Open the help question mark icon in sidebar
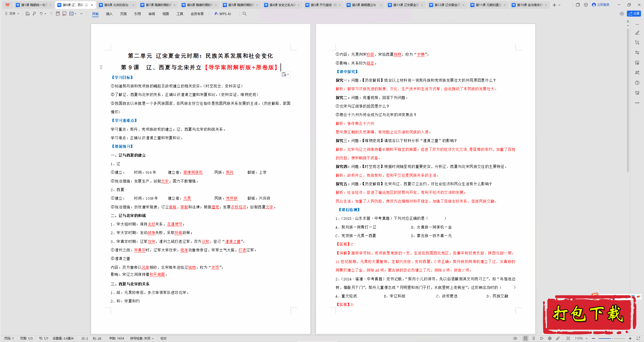Viewport: 644px width, 342px height. tap(637, 83)
